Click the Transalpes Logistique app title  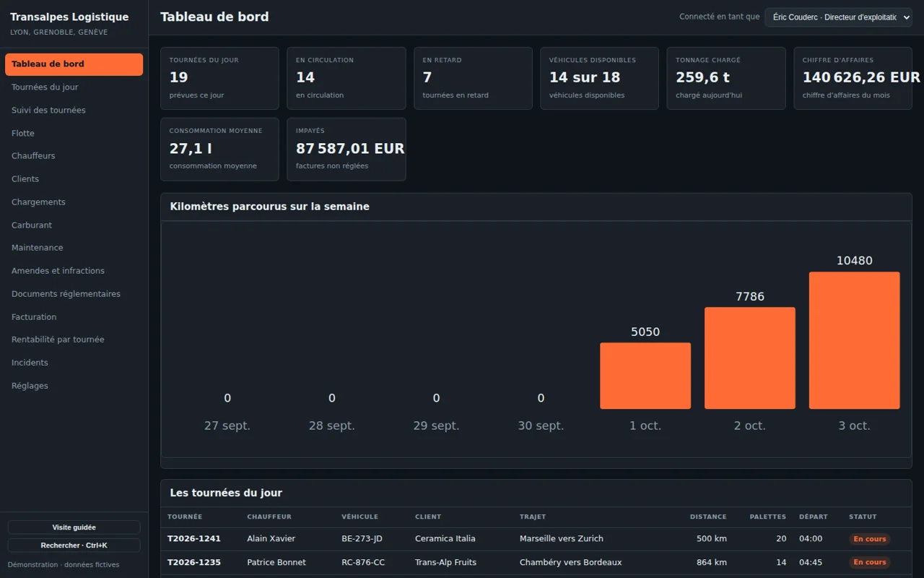pos(69,17)
